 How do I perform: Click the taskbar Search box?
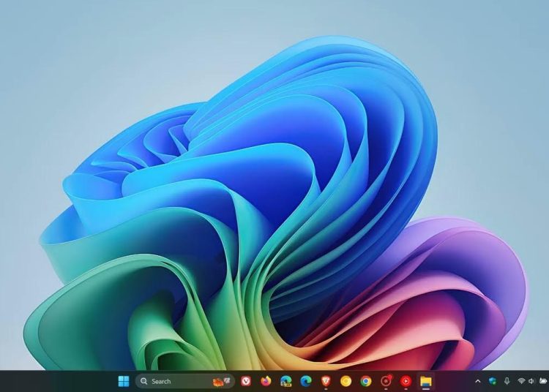point(185,381)
